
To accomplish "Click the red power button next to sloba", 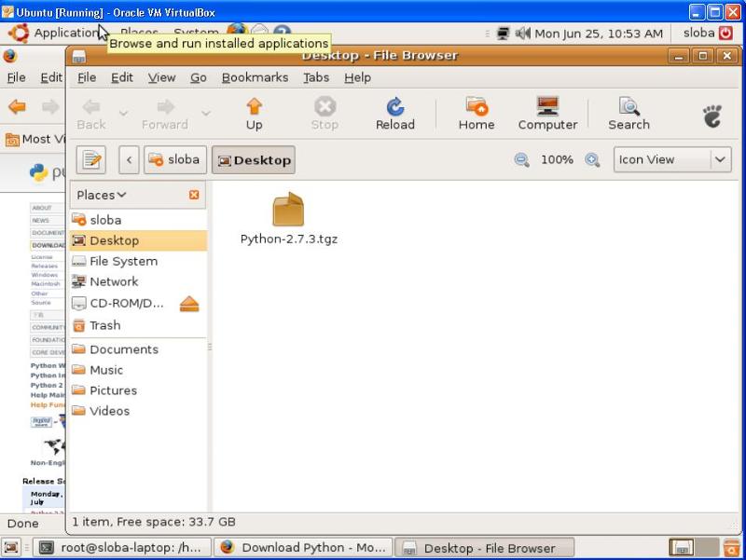I will 725,33.
